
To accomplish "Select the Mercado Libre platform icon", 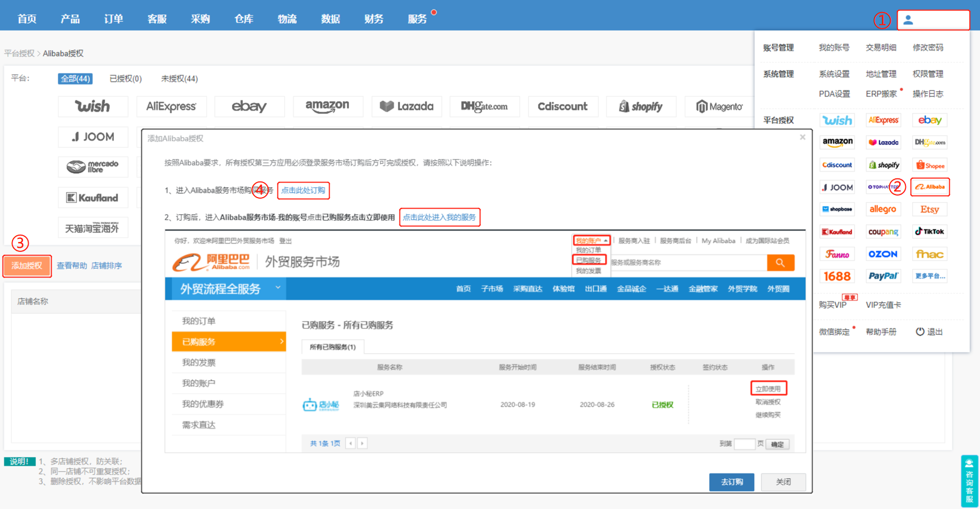I will point(93,167).
